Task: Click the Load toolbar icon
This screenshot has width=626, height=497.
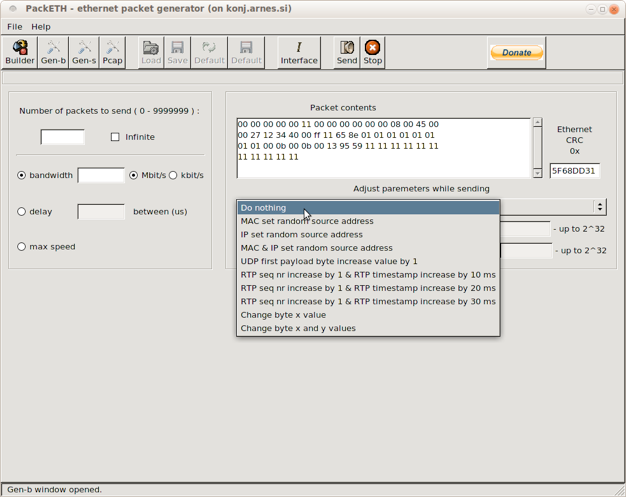Action: (151, 53)
